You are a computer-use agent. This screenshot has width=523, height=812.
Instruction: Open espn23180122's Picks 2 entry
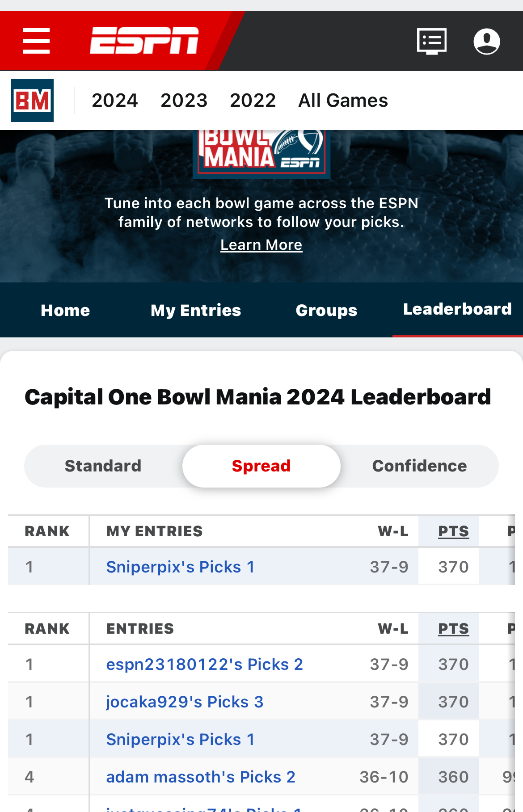(x=205, y=665)
